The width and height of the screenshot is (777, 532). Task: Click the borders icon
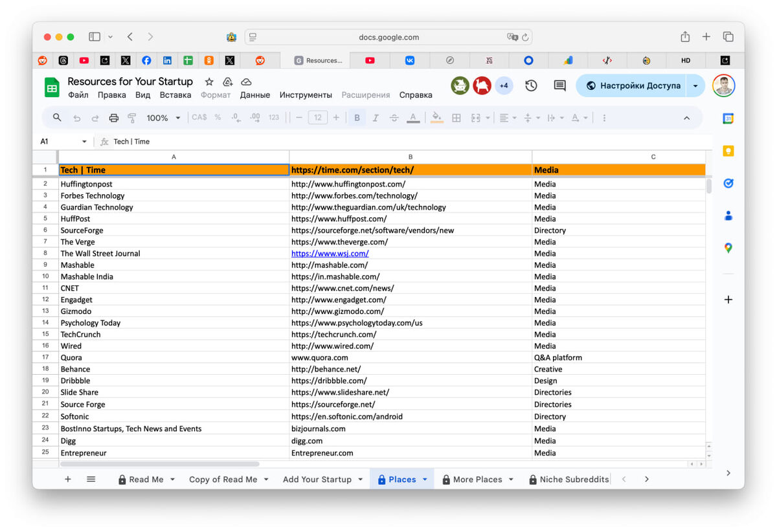click(x=456, y=118)
